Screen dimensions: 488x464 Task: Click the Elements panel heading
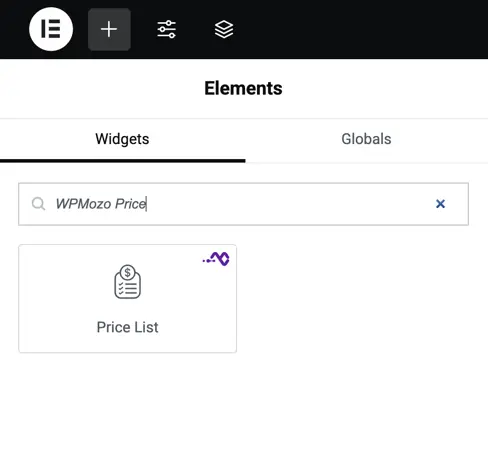point(243,88)
